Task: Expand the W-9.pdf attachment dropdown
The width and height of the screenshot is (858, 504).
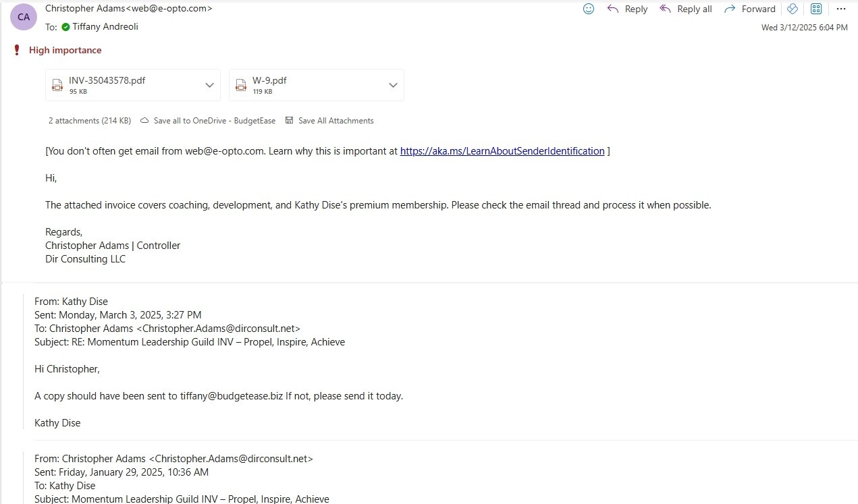Action: pos(393,85)
